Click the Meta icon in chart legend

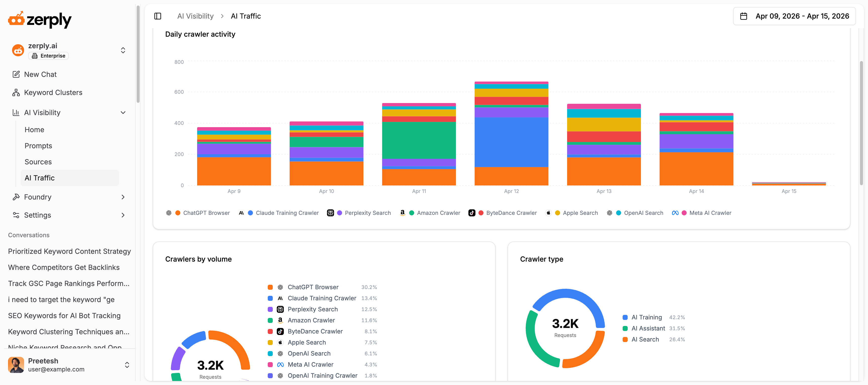tap(675, 213)
